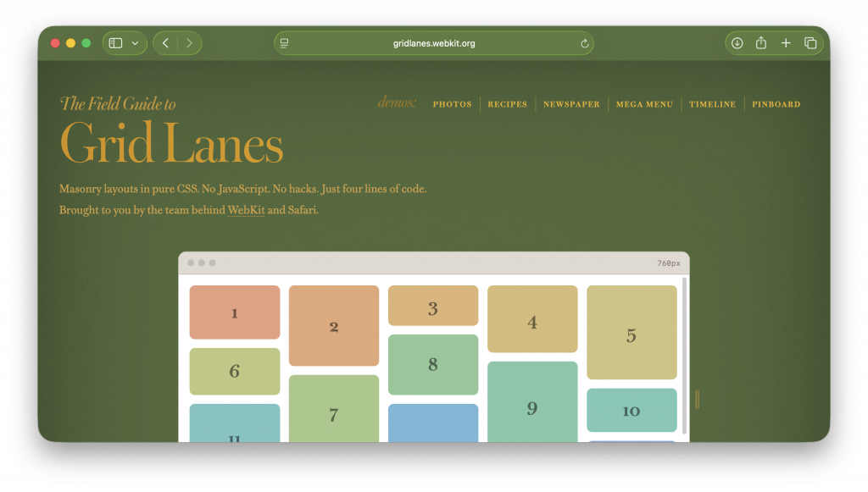Select grid item 1
The height and width of the screenshot is (492, 868).
point(235,312)
